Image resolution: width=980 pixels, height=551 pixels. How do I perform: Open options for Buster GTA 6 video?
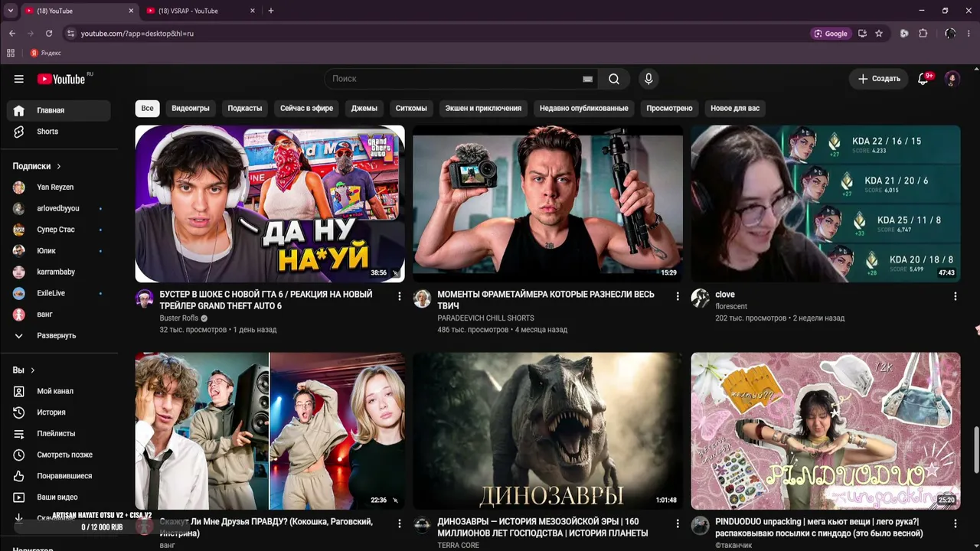point(399,296)
